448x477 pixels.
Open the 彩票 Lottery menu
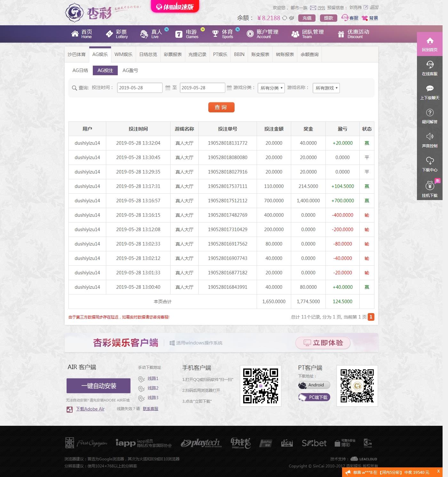[117, 34]
